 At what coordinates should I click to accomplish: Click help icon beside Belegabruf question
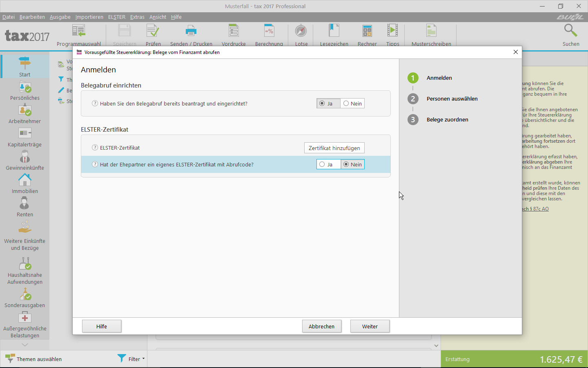[x=95, y=103]
